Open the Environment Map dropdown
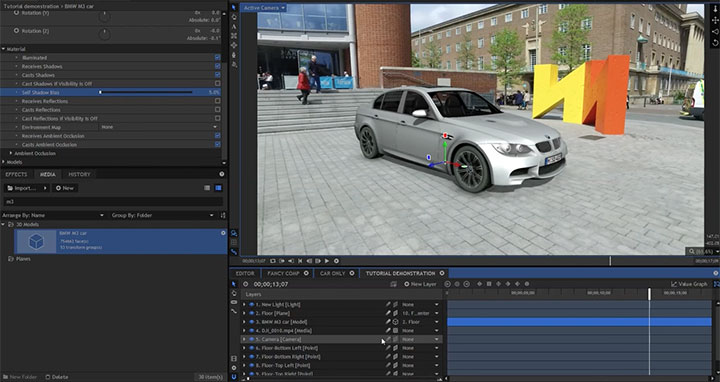The width and height of the screenshot is (720, 382). (x=159, y=127)
